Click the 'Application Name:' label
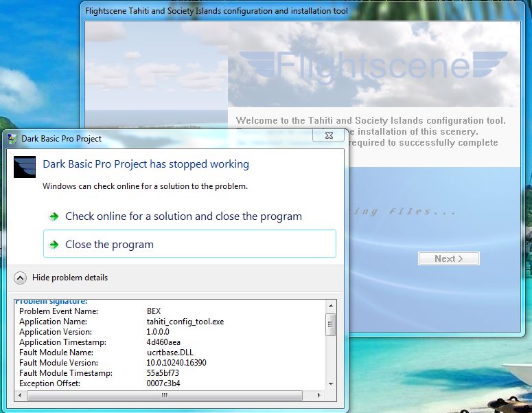532x413 pixels. click(53, 322)
